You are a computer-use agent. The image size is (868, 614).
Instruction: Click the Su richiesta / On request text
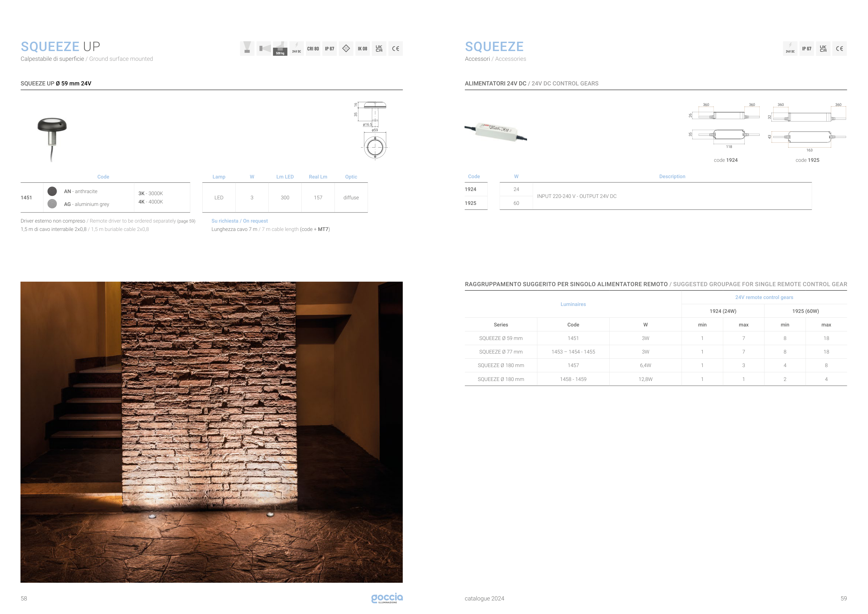239,221
